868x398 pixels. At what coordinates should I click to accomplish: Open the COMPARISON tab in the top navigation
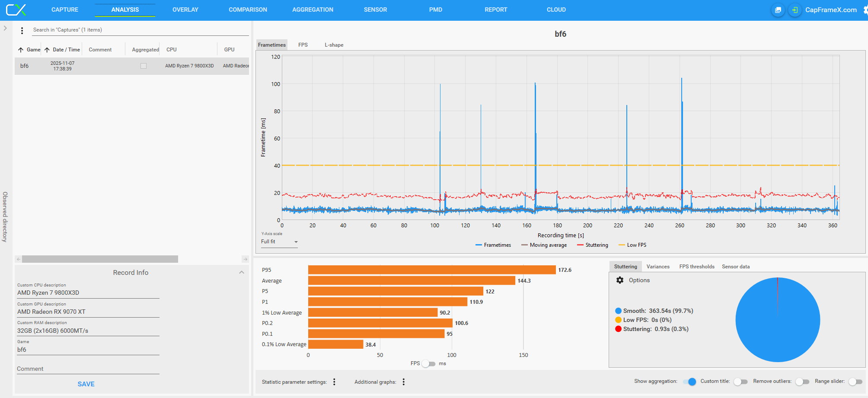248,10
